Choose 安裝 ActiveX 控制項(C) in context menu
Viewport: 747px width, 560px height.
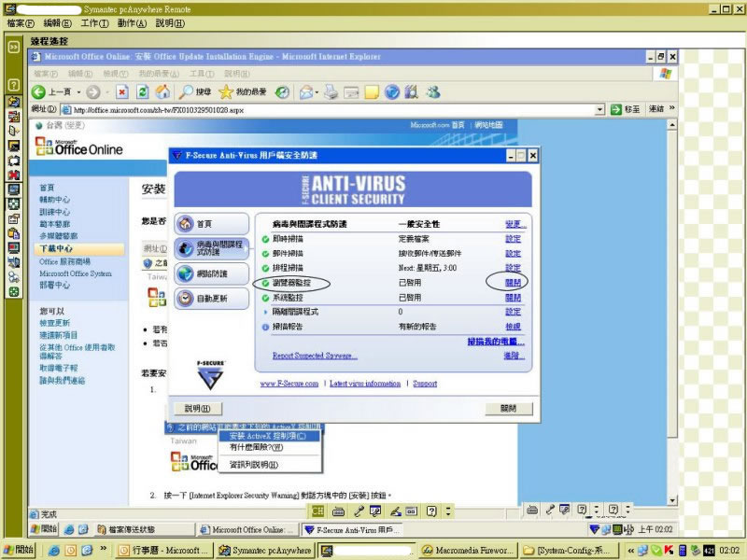click(x=269, y=436)
